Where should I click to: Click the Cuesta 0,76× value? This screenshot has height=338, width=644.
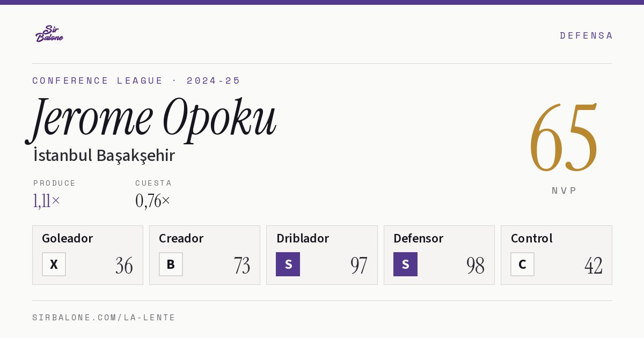pyautogui.click(x=152, y=201)
